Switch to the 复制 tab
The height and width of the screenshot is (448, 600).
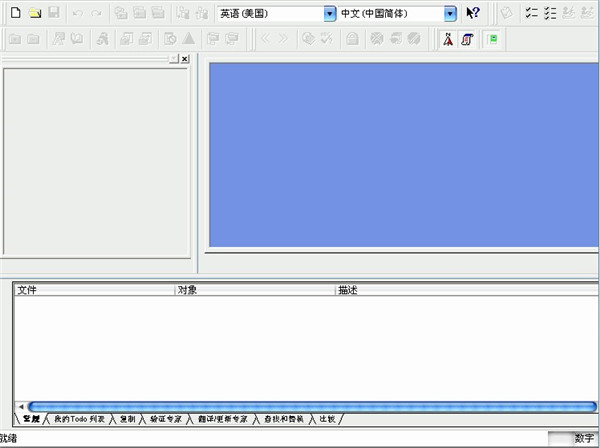tap(127, 419)
